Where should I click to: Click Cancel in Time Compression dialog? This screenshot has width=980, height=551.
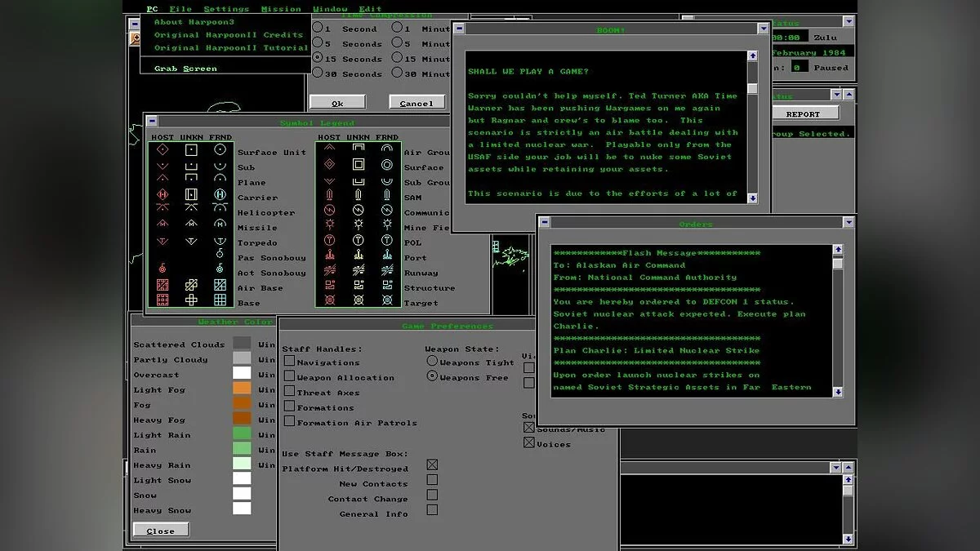coord(416,103)
